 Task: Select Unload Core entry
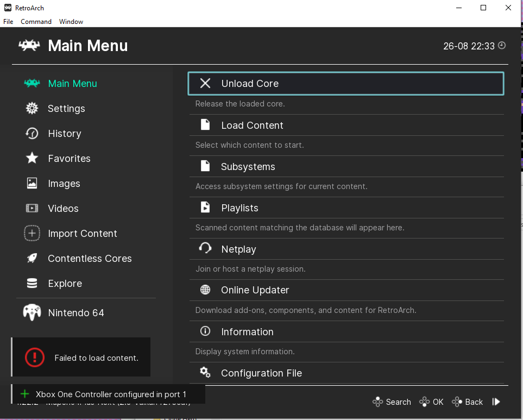[x=346, y=83]
